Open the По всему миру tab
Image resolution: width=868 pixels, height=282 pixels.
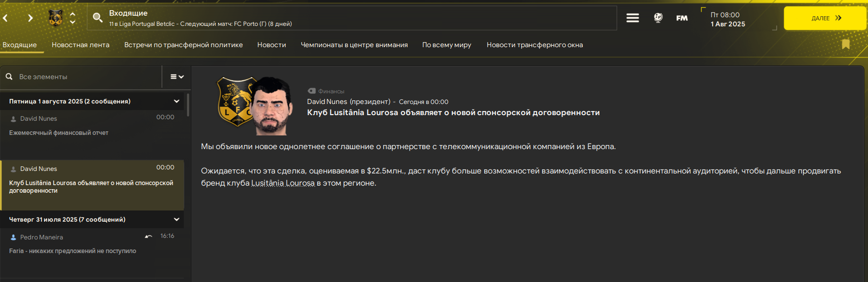[x=447, y=45]
